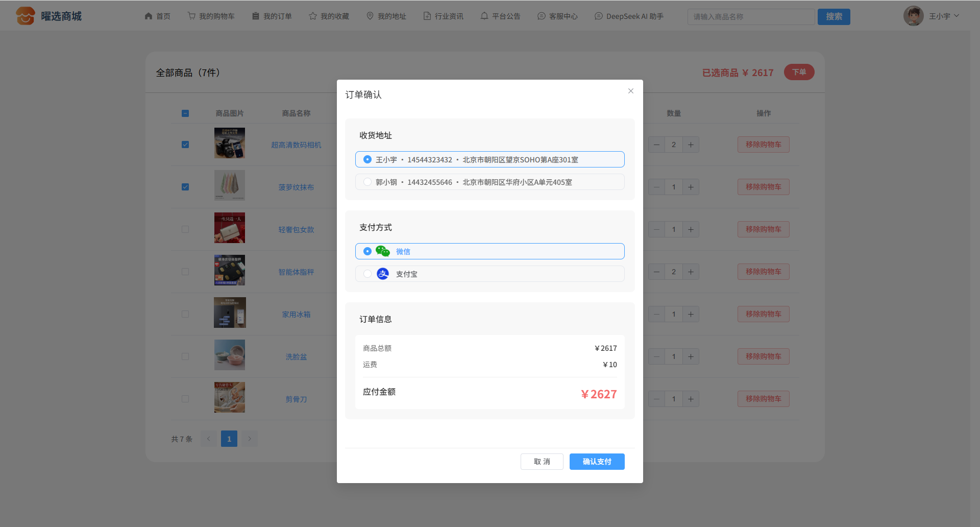Viewport: 980px width, 527px height.
Task: Click 剪骨刀 product thumbnail
Action: click(230, 397)
